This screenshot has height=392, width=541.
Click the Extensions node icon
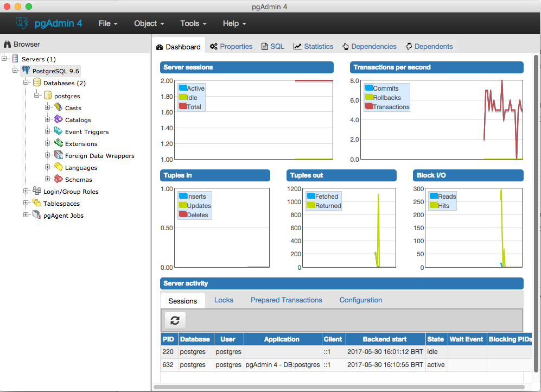59,143
